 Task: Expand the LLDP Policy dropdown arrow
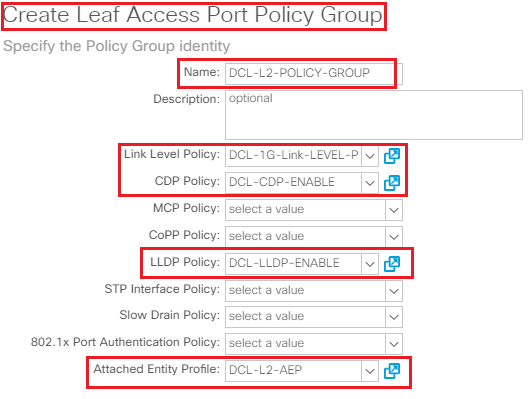coord(370,264)
